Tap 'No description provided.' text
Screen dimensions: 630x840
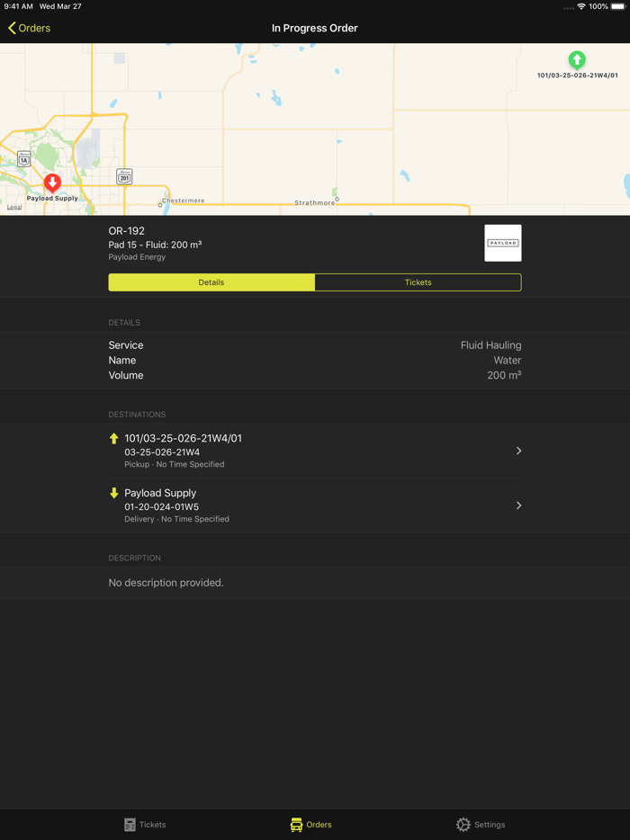click(166, 582)
